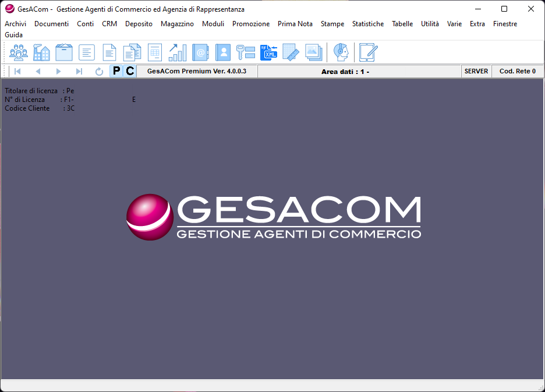
Task: Open the CRM menu
Action: tap(109, 24)
